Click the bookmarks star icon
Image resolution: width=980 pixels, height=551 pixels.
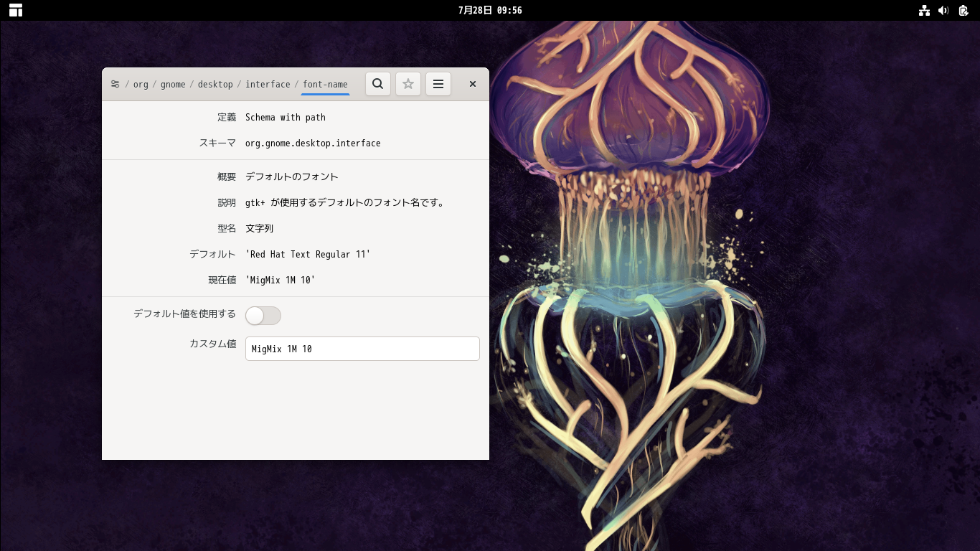(x=408, y=84)
